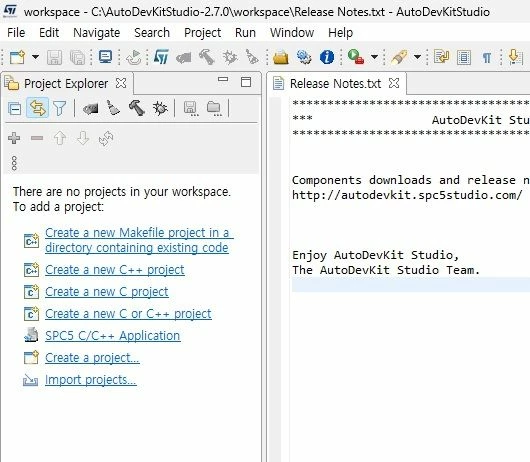Click the hammer build icon in Project Explorer
Image resolution: width=530 pixels, height=462 pixels.
tap(137, 108)
